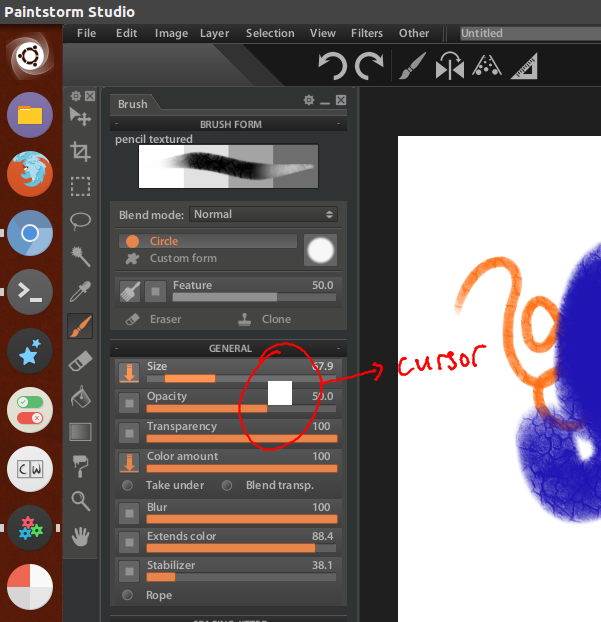Image resolution: width=601 pixels, height=622 pixels.
Task: Select the Zoom magnifier tool
Action: coord(80,501)
